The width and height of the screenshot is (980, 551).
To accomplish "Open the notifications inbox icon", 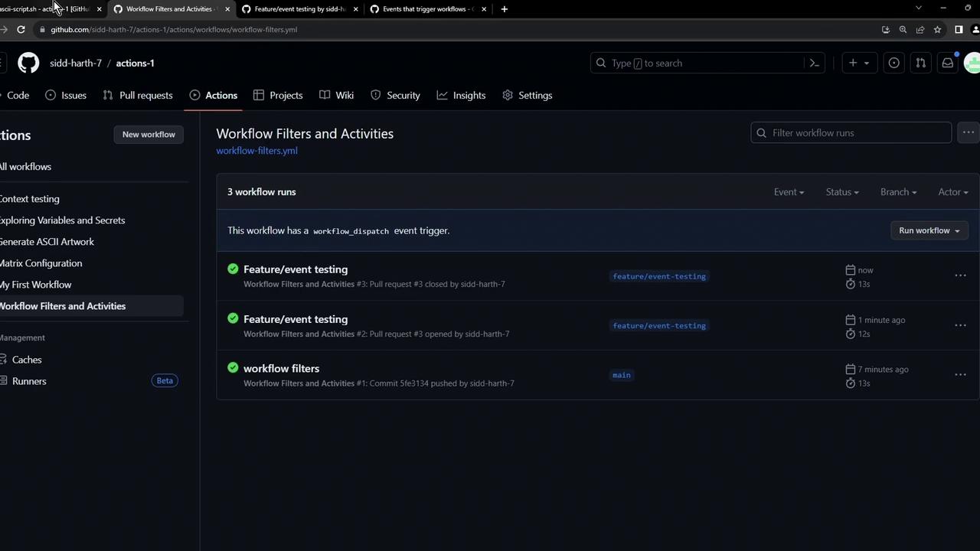I will 948,63.
